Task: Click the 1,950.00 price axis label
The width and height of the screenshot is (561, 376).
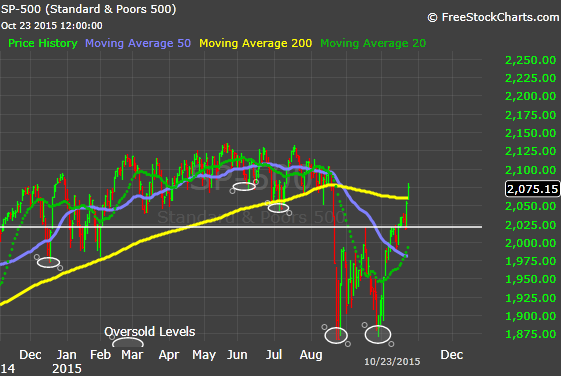Action: point(530,279)
